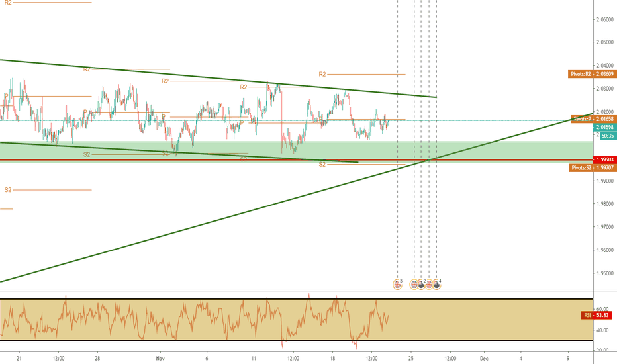This screenshot has width=617, height=364.
Task: Select the Pivots:S2 price scale label
Action: (x=591, y=168)
